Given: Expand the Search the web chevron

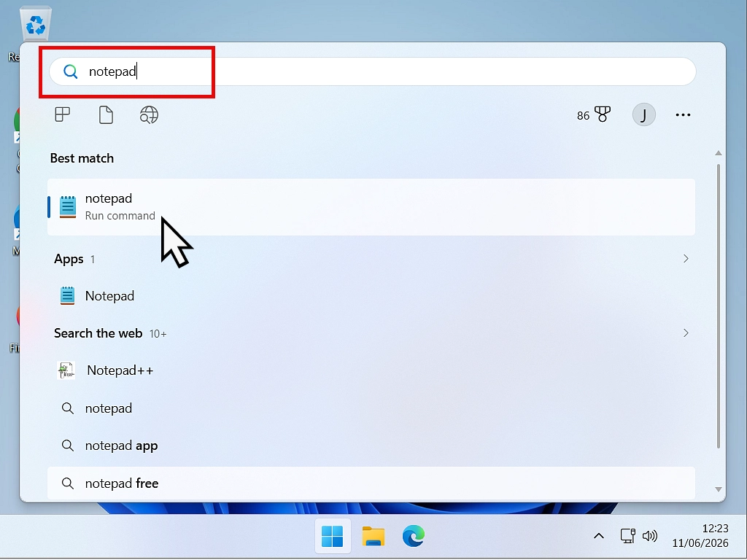Looking at the screenshot, I should point(686,332).
